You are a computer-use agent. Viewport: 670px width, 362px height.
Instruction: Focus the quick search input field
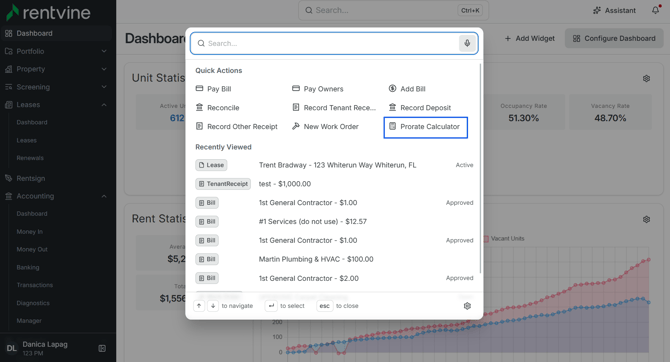coord(334,43)
